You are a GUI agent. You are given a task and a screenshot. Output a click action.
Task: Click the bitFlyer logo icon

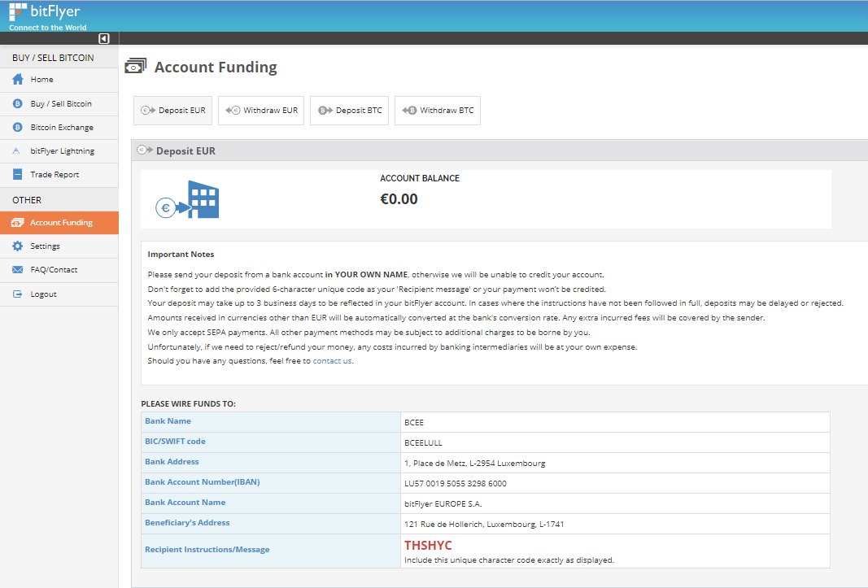pos(18,11)
